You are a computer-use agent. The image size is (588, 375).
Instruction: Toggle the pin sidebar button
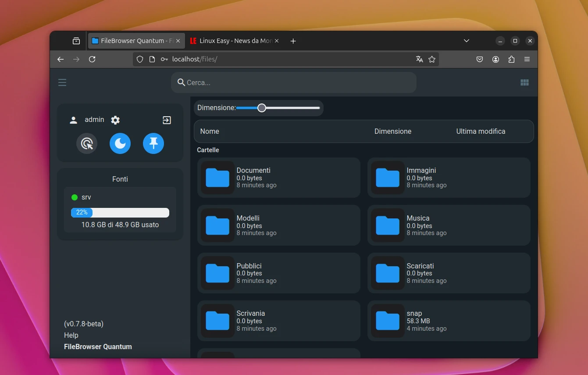pyautogui.click(x=153, y=143)
